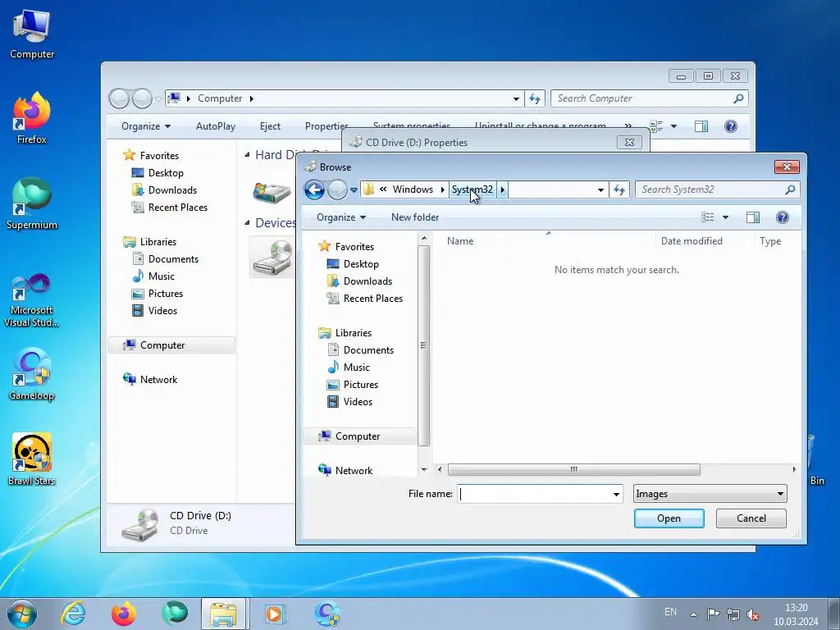Viewport: 840px width, 630px height.
Task: Launch Internet Explorer from the taskbar
Action: tap(73, 614)
